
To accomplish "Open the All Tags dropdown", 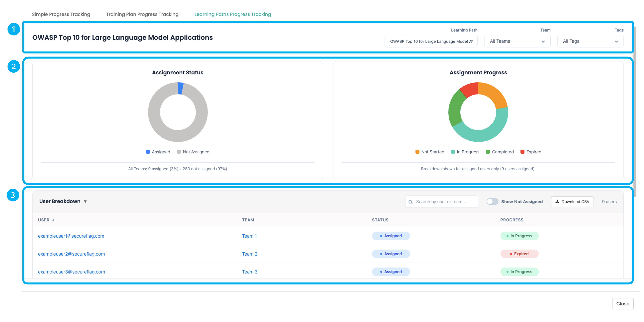I will tap(590, 41).
